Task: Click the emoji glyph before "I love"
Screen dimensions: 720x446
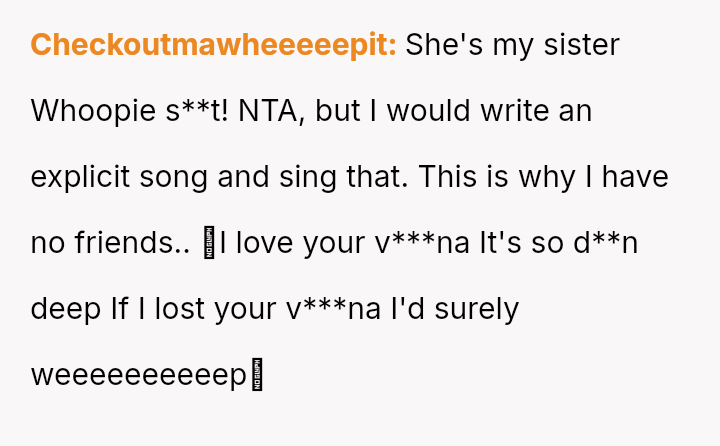Action: (x=210, y=243)
